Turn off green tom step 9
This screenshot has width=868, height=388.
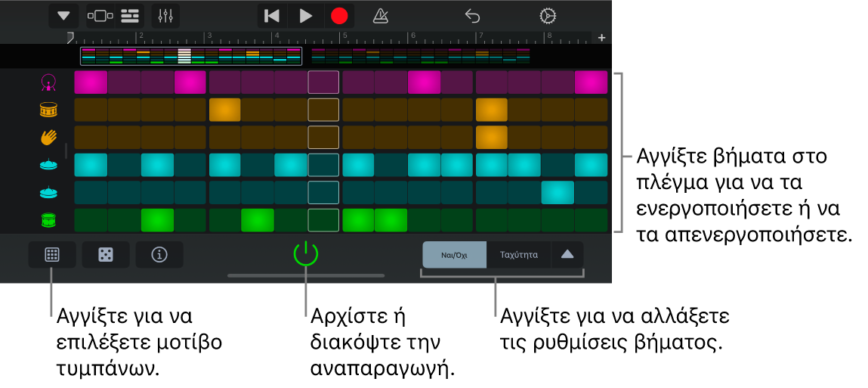pos(359,220)
